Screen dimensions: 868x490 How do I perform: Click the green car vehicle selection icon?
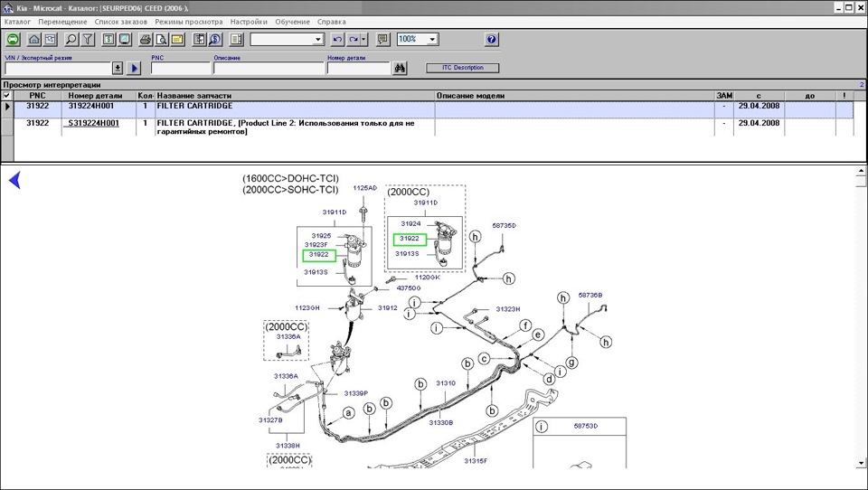pos(14,39)
